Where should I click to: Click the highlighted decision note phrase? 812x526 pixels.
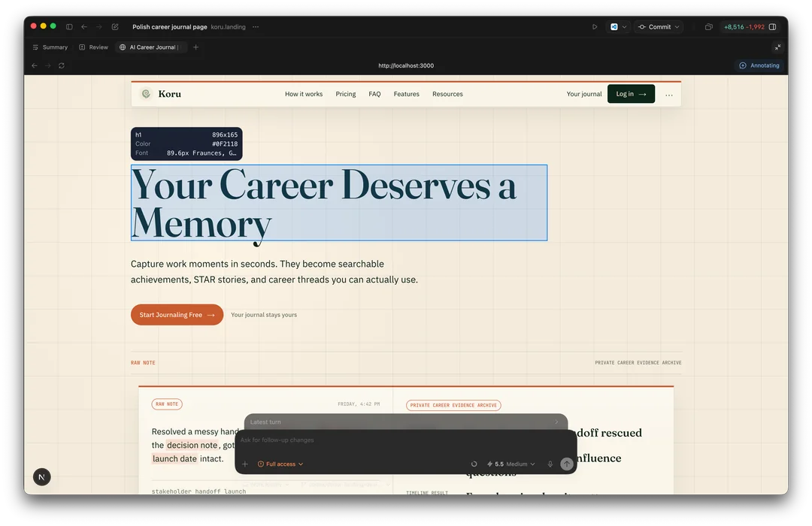coord(192,446)
